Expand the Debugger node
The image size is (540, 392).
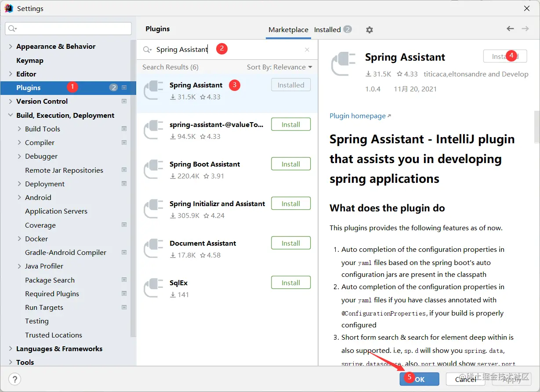(19, 156)
